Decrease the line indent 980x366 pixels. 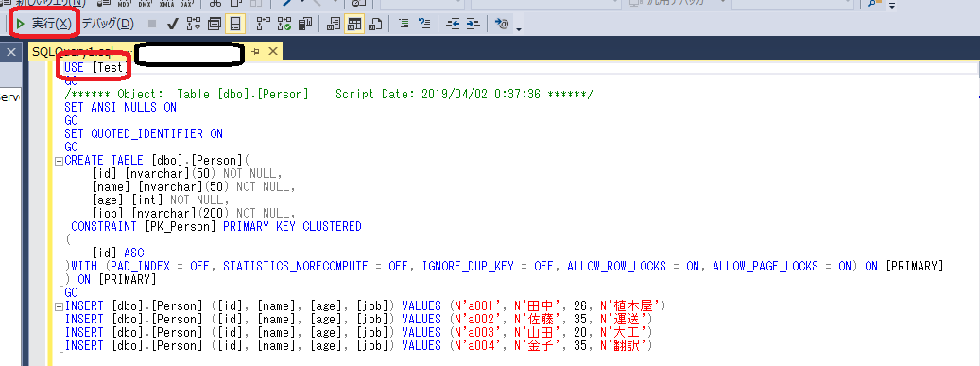(x=453, y=24)
